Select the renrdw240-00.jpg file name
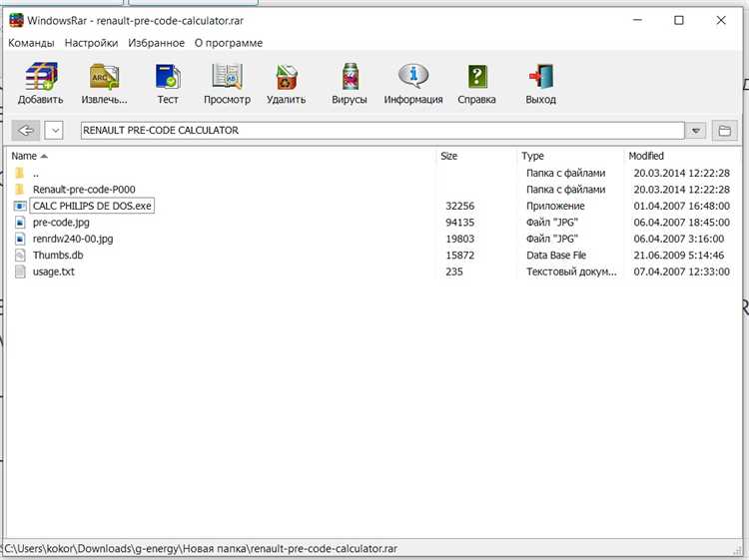 [x=73, y=239]
